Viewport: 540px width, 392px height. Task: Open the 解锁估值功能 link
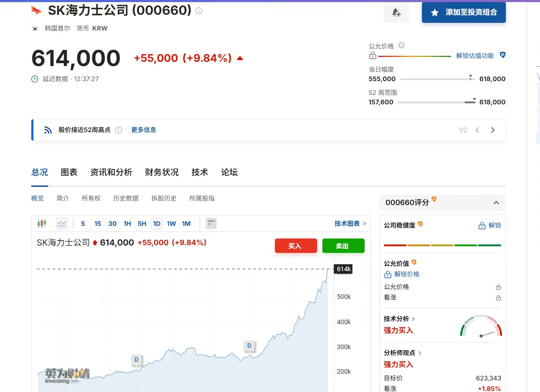coord(475,55)
